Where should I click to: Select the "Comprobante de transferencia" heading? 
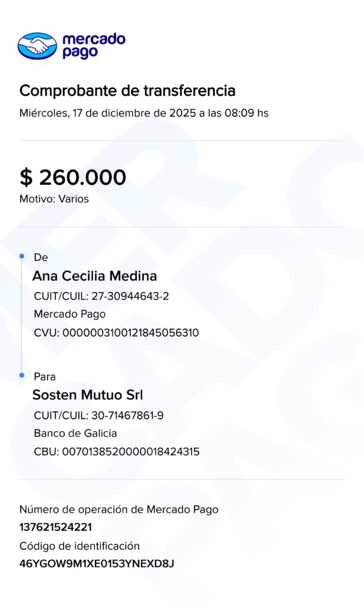point(127,90)
